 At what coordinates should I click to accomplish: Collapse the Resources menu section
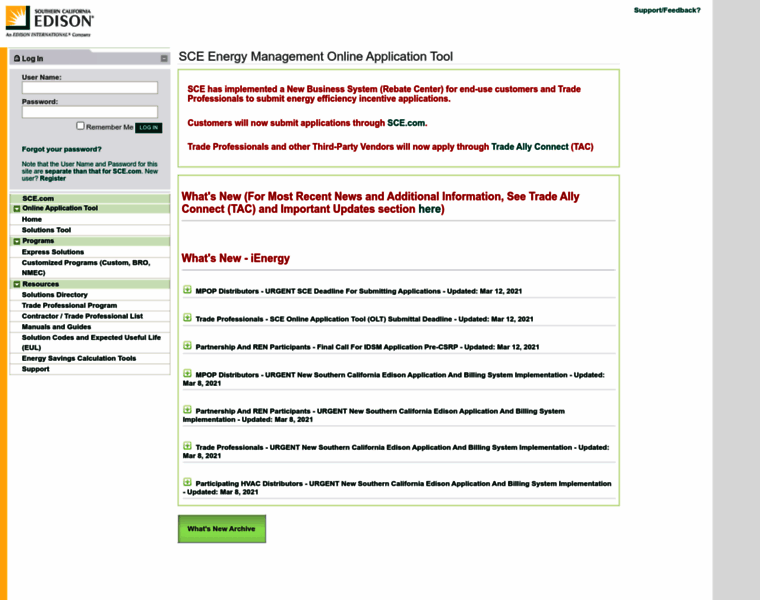16,284
